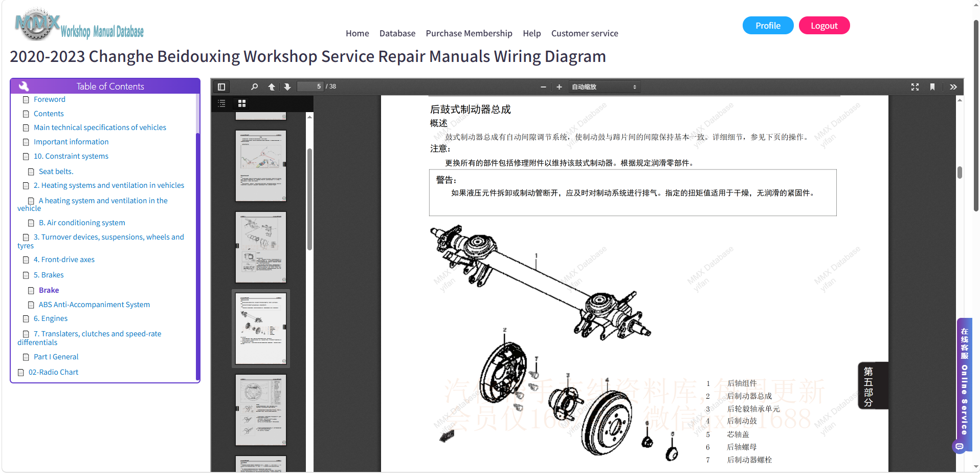Open 2. Heating systems and ventilation chapter
This screenshot has height=474, width=980.
109,185
